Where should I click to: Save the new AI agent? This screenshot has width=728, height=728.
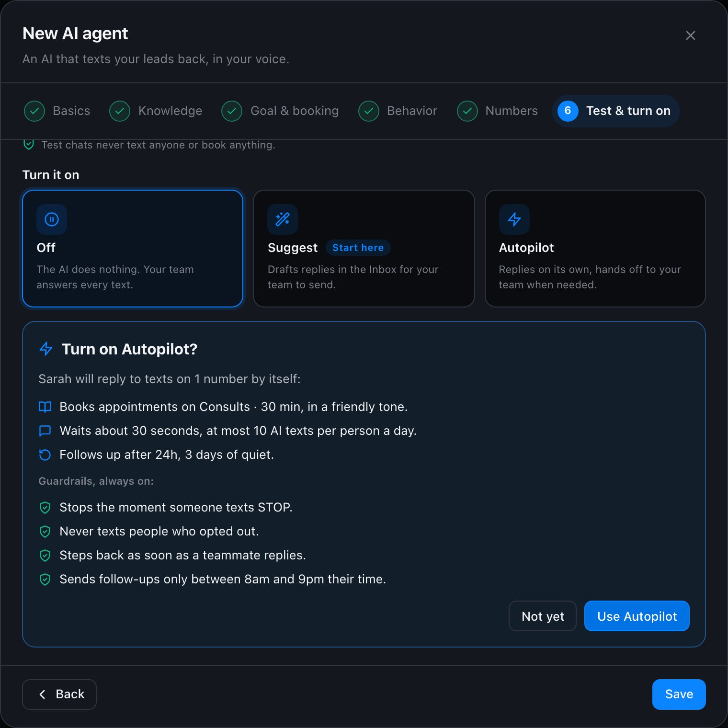coord(679,694)
